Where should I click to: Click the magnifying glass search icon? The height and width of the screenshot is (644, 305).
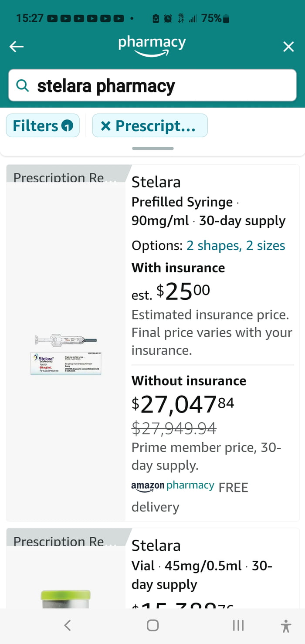(x=22, y=85)
